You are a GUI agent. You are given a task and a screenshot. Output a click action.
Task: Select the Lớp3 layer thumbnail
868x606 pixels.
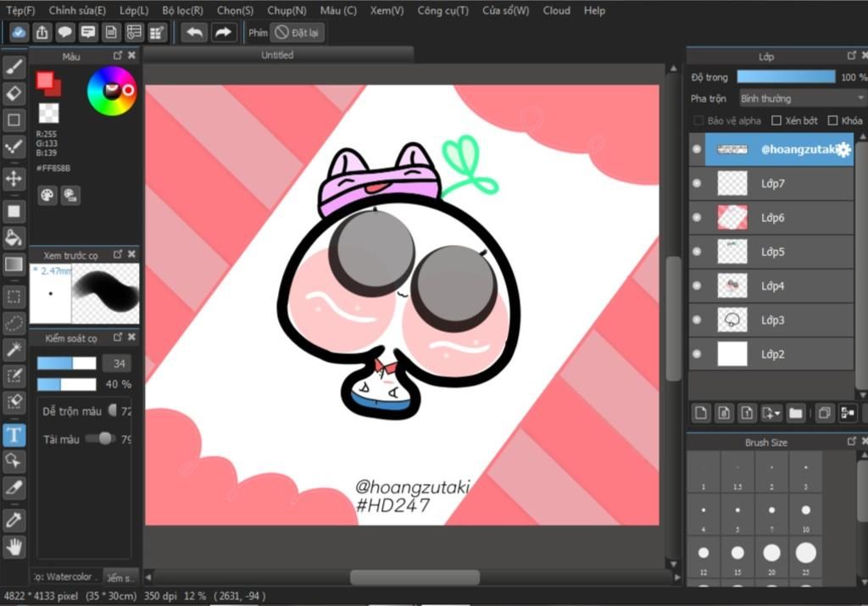(732, 320)
